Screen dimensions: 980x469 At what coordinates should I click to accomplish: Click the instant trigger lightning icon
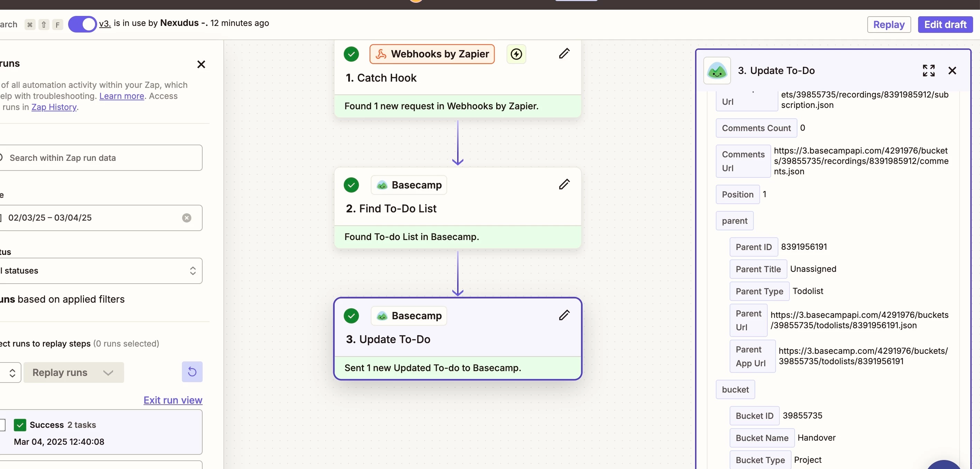[516, 54]
